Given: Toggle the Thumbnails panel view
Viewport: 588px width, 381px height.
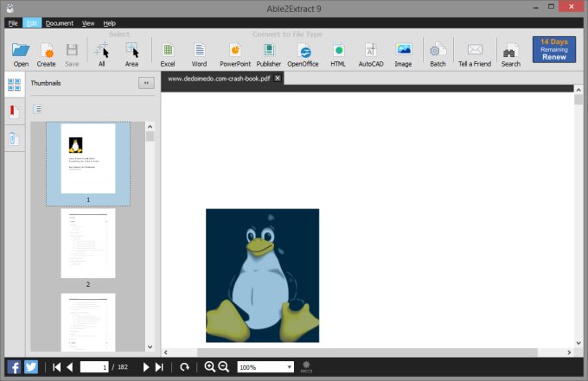Looking at the screenshot, I should pos(14,85).
